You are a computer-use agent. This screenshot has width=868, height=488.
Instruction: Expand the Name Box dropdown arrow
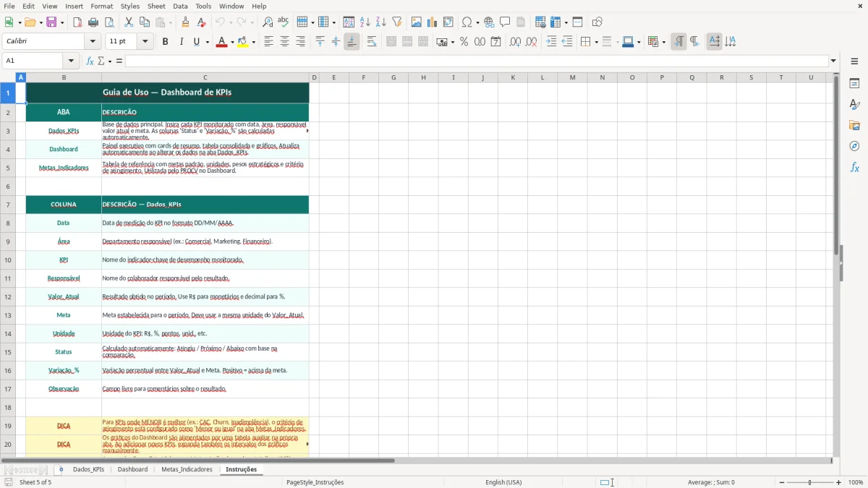click(71, 61)
